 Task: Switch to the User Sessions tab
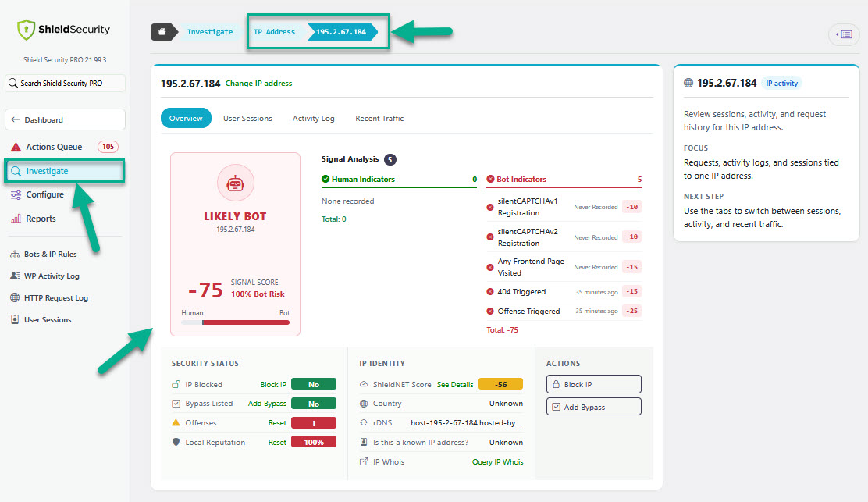247,119
